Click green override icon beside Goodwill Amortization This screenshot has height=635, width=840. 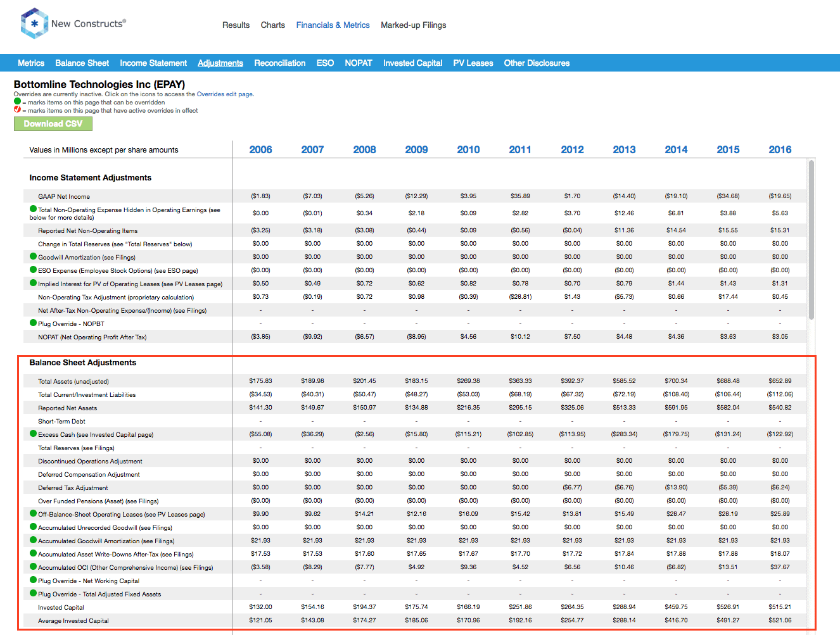[x=33, y=256]
